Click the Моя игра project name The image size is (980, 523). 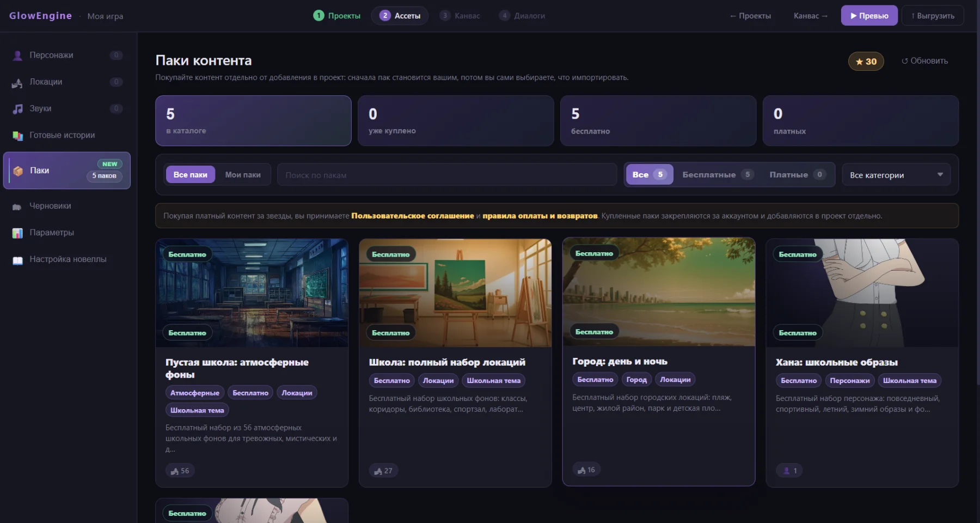[106, 16]
